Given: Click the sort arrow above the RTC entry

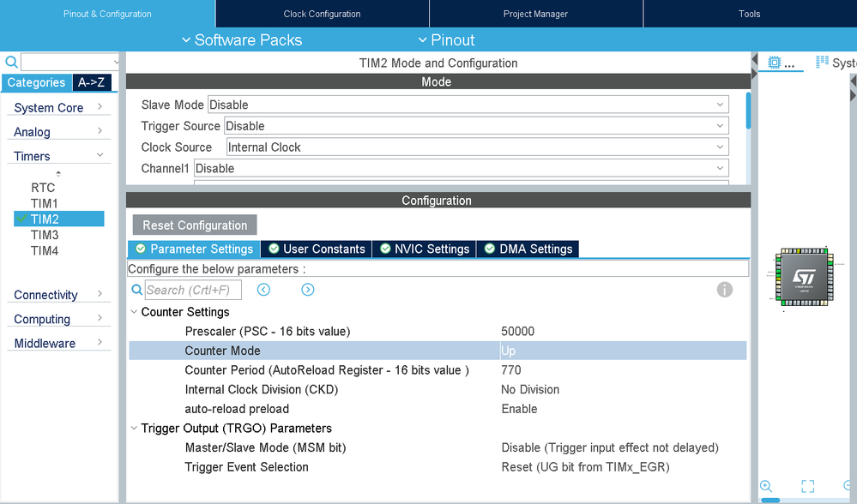Looking at the screenshot, I should click(58, 174).
